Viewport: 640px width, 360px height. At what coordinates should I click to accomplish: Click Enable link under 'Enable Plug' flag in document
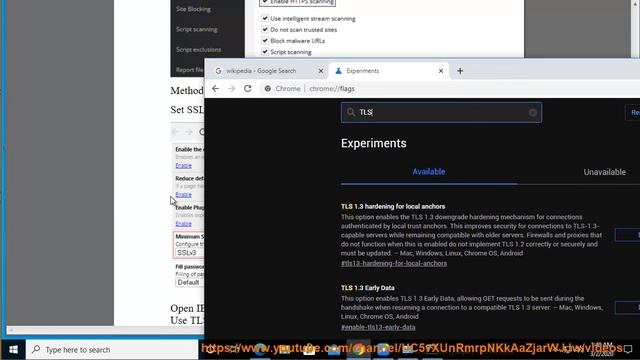click(x=183, y=224)
